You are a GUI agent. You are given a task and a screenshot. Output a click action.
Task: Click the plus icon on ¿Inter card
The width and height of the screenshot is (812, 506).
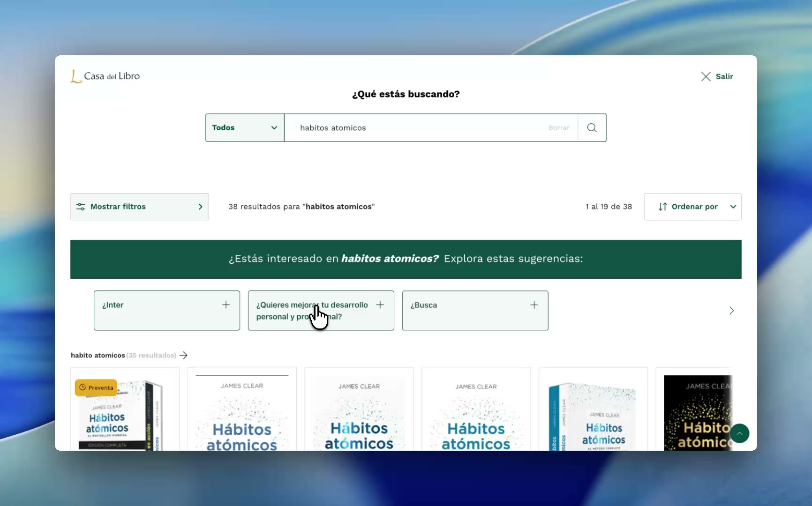226,305
